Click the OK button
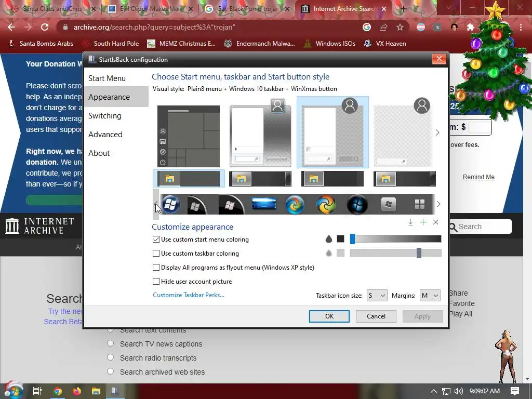Screen dimensions: 532x399 329,316
